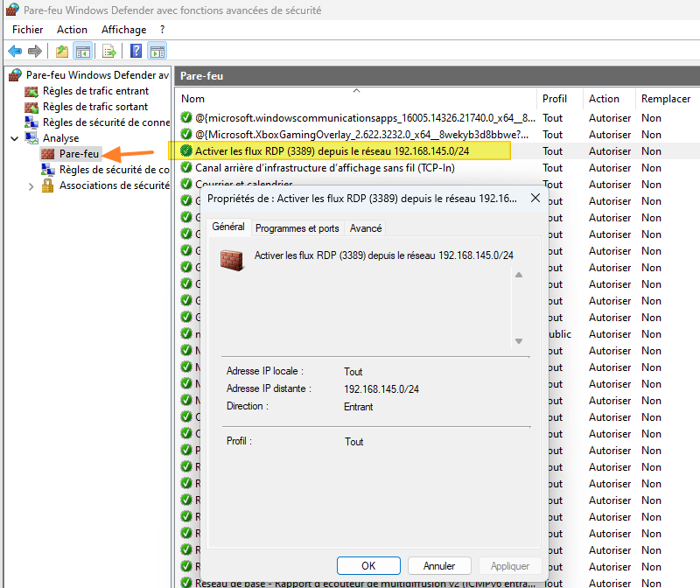Image resolution: width=700 pixels, height=588 pixels.
Task: Expand the Associations de sécurité tree node
Action: [31, 185]
